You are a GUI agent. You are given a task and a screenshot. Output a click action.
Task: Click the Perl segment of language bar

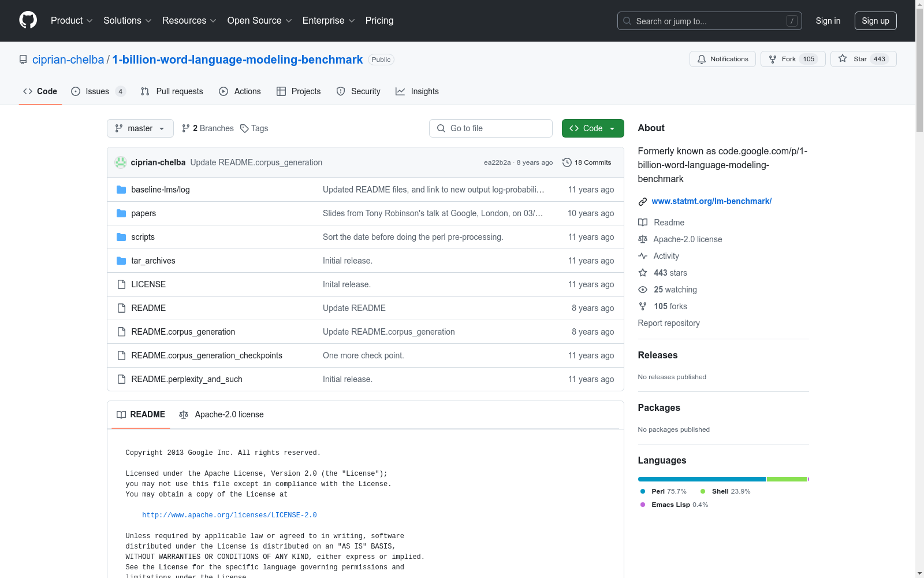tap(702, 479)
